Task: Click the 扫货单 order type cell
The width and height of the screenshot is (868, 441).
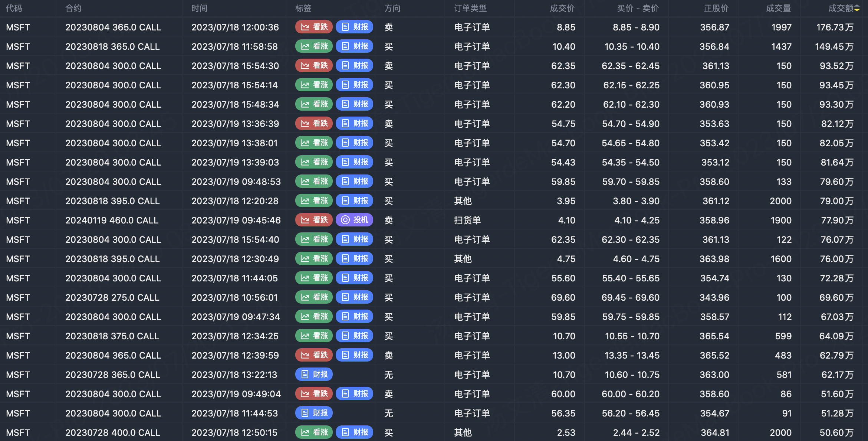Action: click(x=467, y=220)
